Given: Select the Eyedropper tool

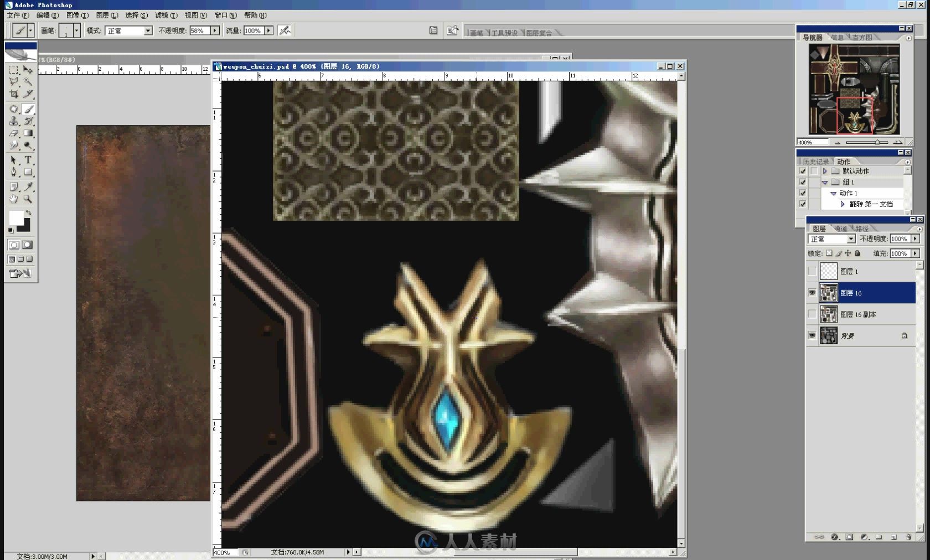Looking at the screenshot, I should [x=28, y=186].
